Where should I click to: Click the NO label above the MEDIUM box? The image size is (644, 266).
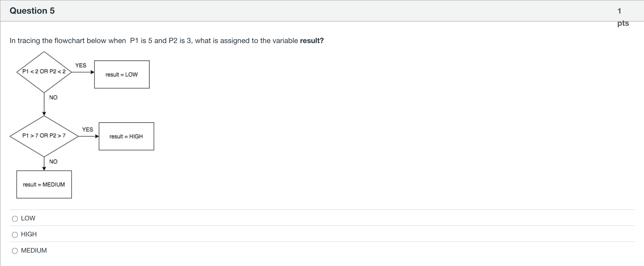[53, 162]
